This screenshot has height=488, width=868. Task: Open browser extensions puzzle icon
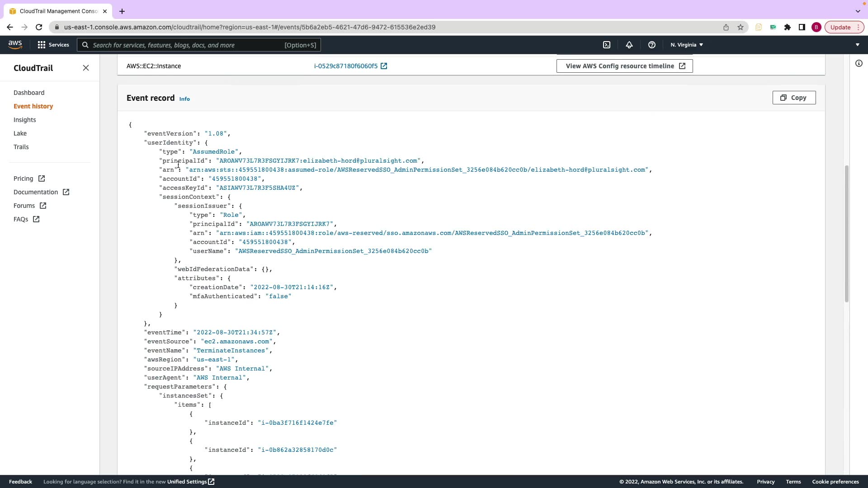(x=788, y=27)
